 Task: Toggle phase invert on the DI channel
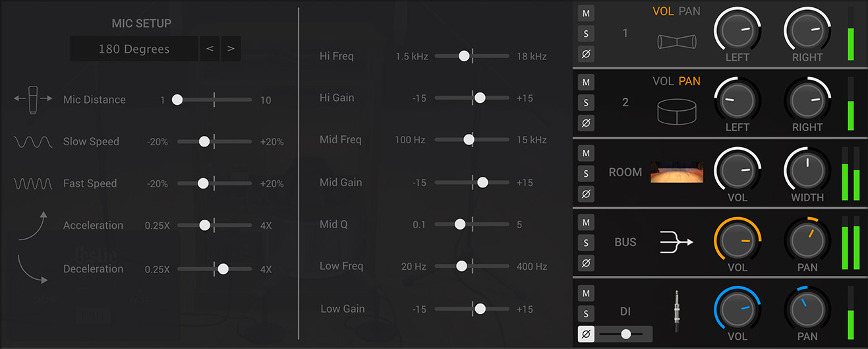tap(586, 334)
